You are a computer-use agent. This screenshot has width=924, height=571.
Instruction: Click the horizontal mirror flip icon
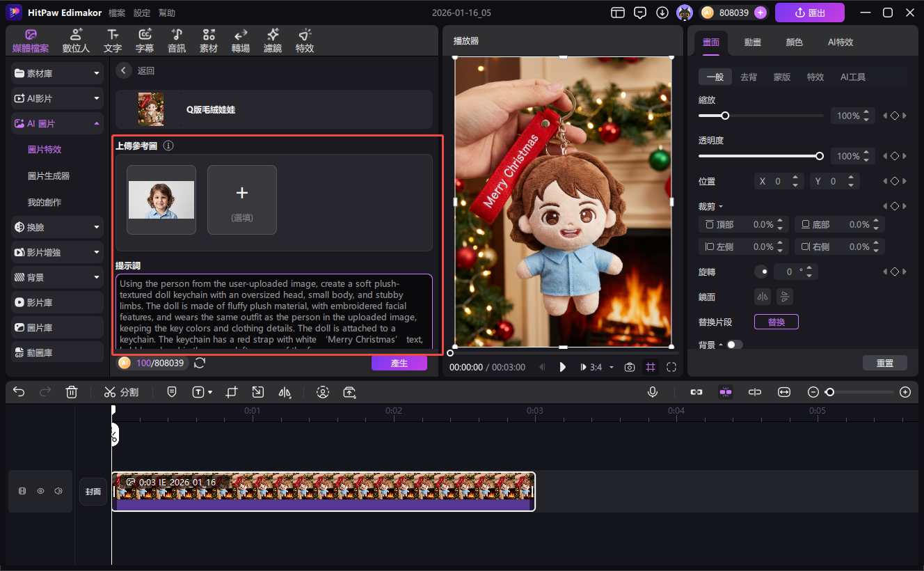point(763,297)
